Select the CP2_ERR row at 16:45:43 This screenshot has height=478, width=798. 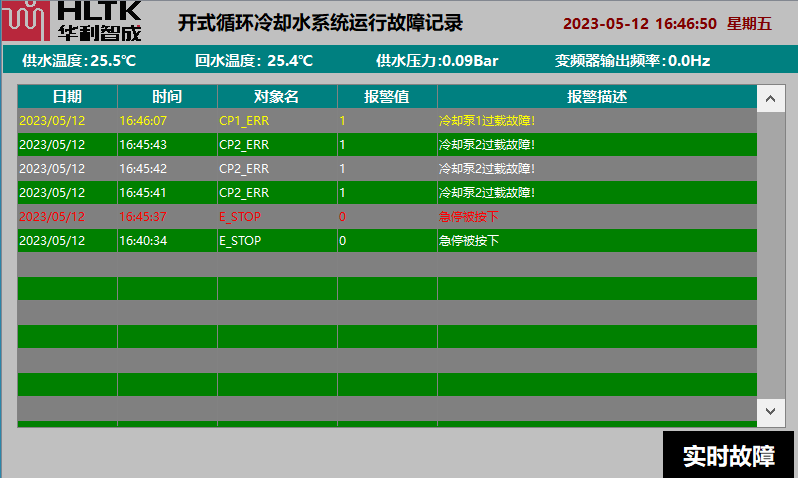click(387, 145)
